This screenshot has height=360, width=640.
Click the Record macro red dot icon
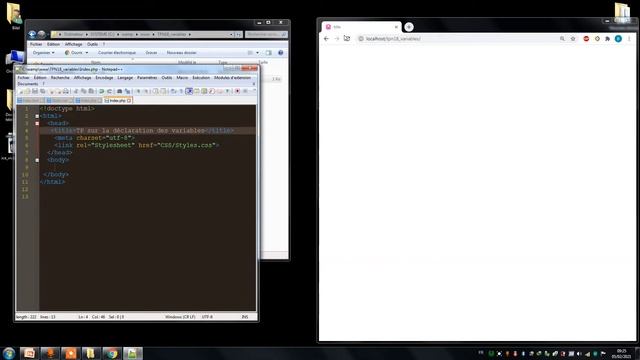pos(237,91)
